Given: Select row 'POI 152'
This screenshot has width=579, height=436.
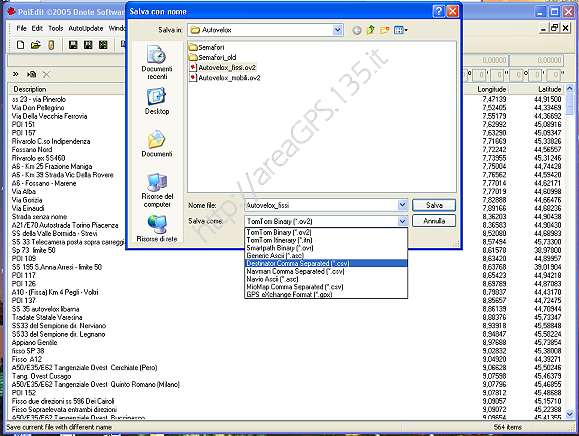Looking at the screenshot, I should click(x=24, y=392).
